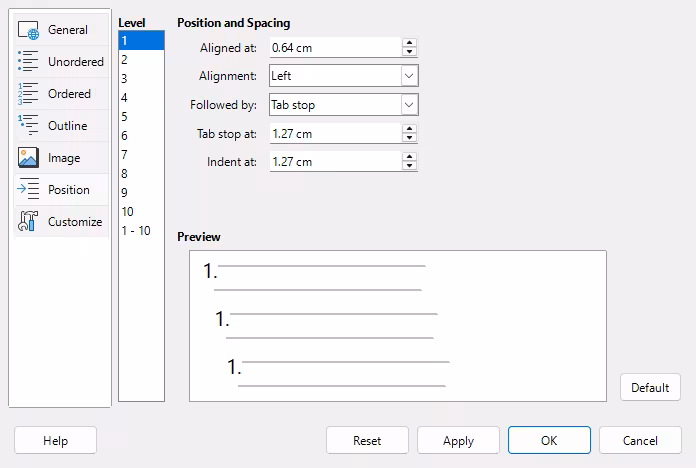Increase the Indent at value
The image size is (696, 468).
[409, 157]
